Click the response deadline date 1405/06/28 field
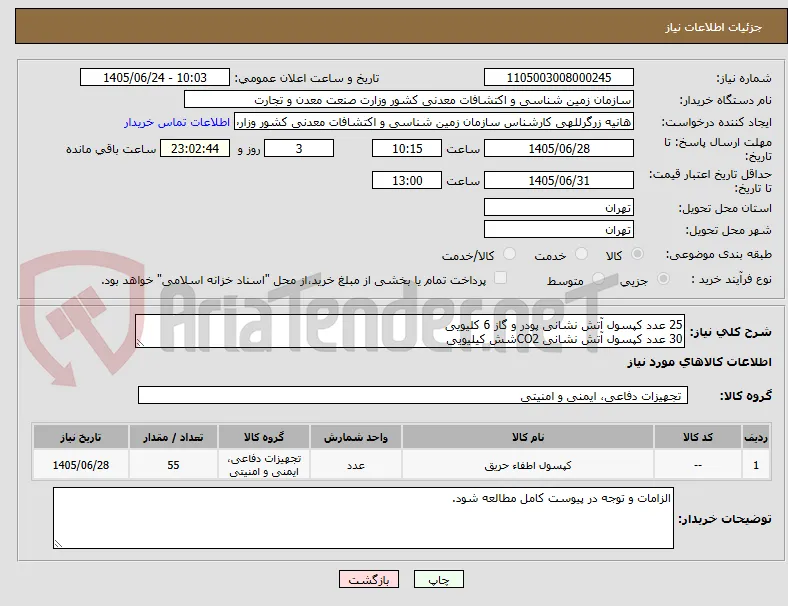 [558, 149]
